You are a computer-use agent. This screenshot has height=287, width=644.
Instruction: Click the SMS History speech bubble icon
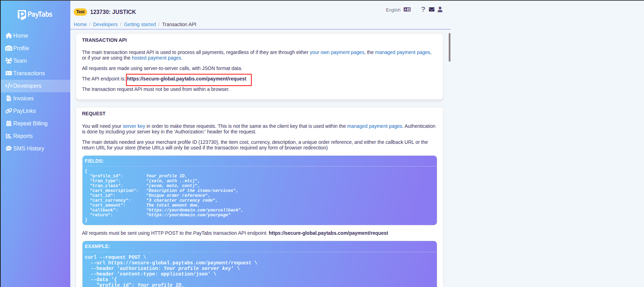pyautogui.click(x=9, y=148)
